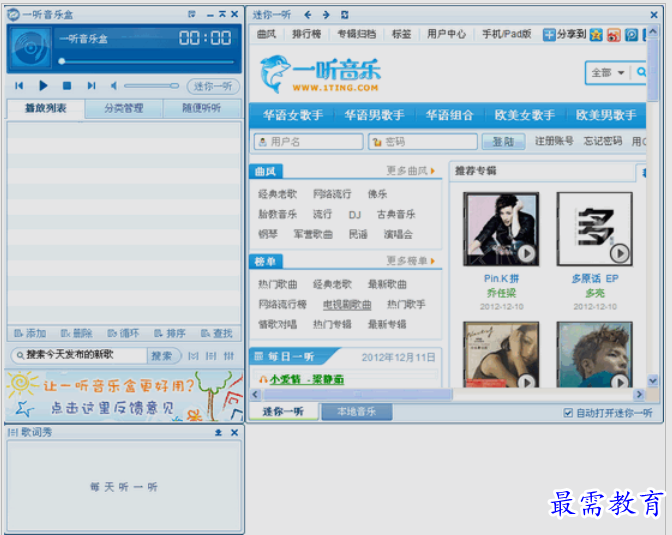Play the current track in music box
This screenshot has width=672, height=535.
pos(43,86)
